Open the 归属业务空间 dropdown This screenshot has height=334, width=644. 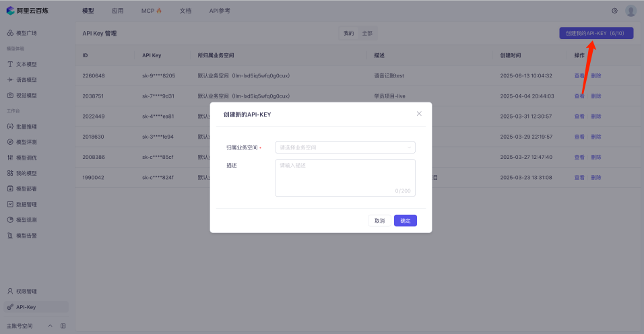345,147
